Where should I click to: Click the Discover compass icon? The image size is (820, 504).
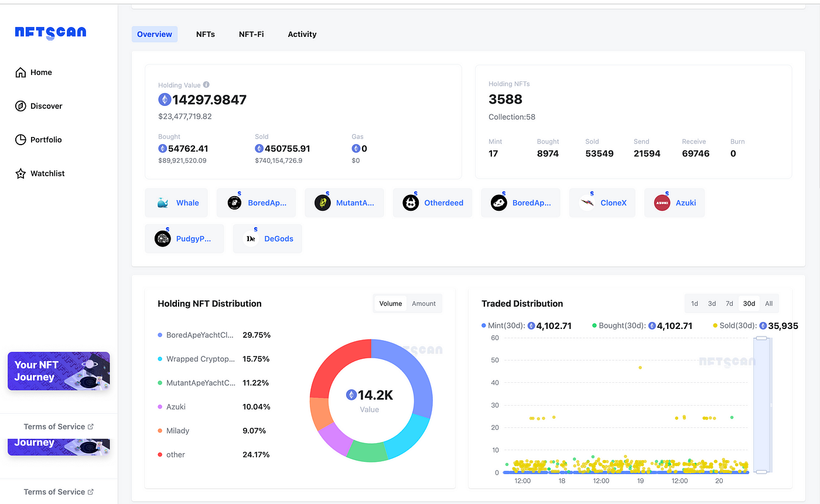coord(20,106)
